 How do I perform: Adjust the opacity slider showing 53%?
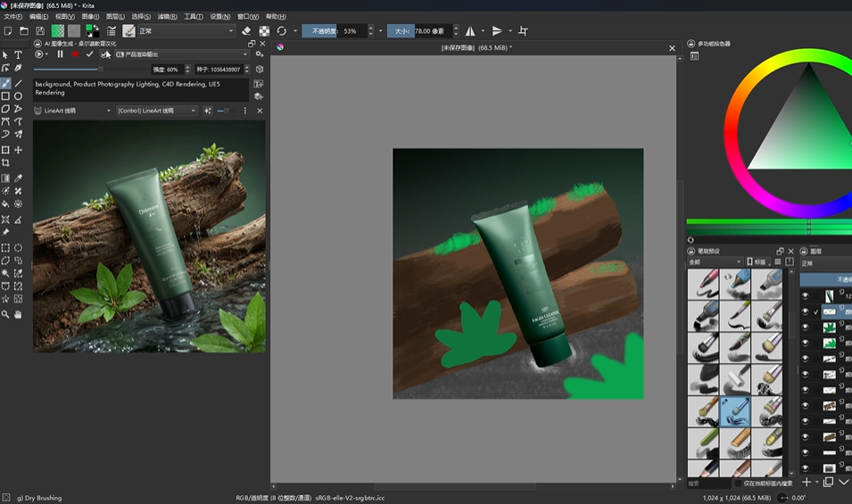coord(335,31)
